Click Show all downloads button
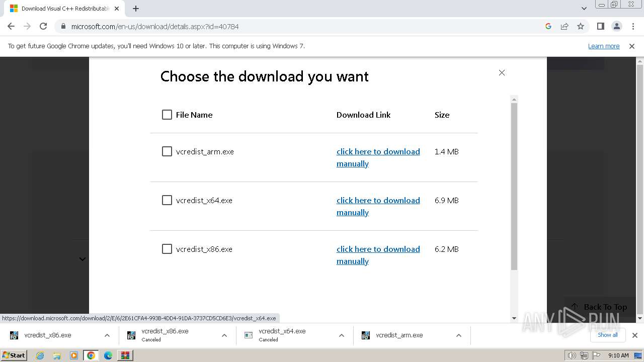This screenshot has width=644, height=362. (607, 335)
